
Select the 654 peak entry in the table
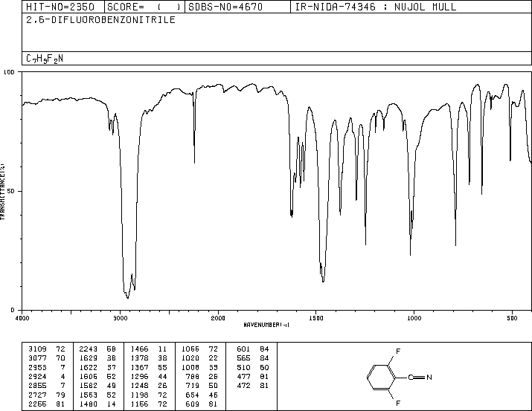point(202,395)
